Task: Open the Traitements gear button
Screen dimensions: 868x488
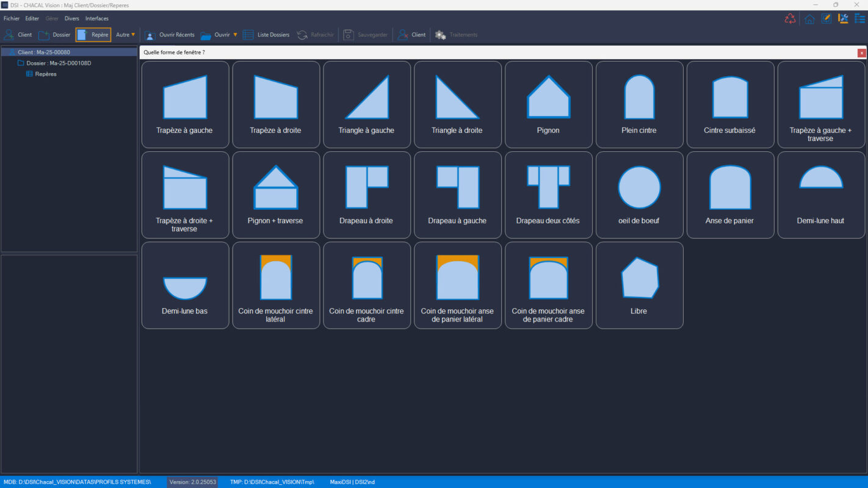Action: [x=456, y=35]
